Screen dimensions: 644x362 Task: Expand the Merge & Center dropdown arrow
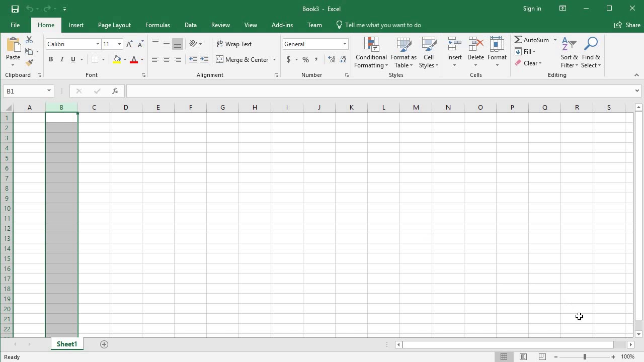tap(274, 59)
